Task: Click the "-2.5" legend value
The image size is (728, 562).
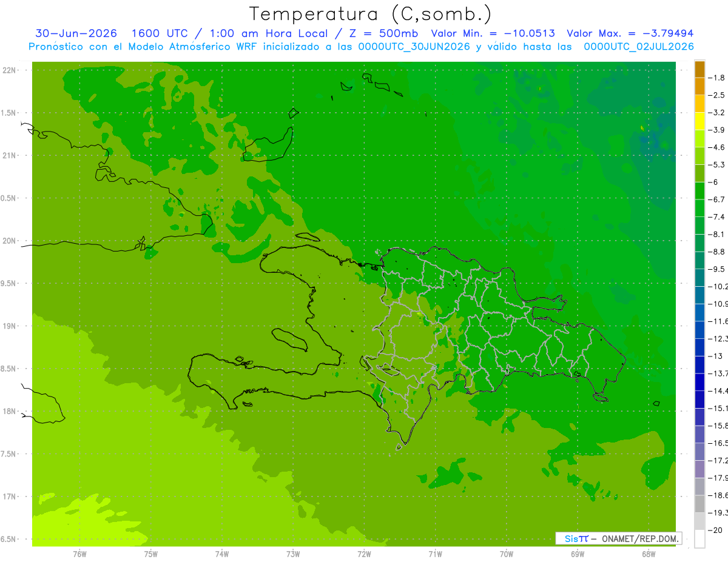Action: pyautogui.click(x=716, y=95)
